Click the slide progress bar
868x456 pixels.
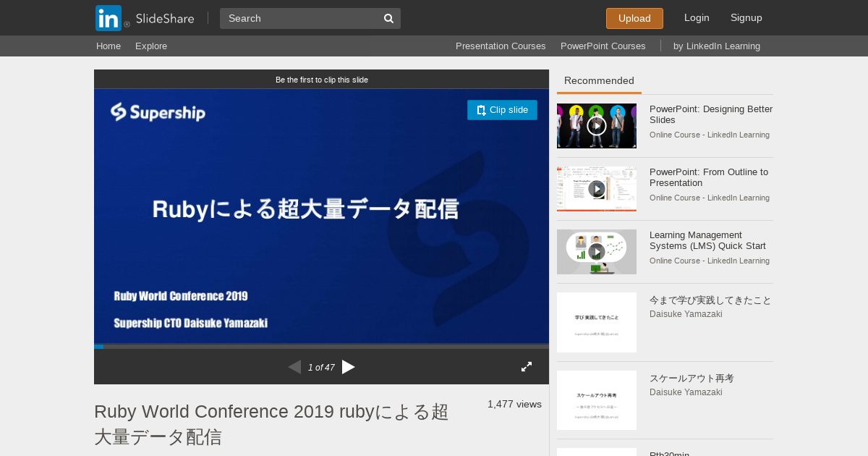(321, 347)
